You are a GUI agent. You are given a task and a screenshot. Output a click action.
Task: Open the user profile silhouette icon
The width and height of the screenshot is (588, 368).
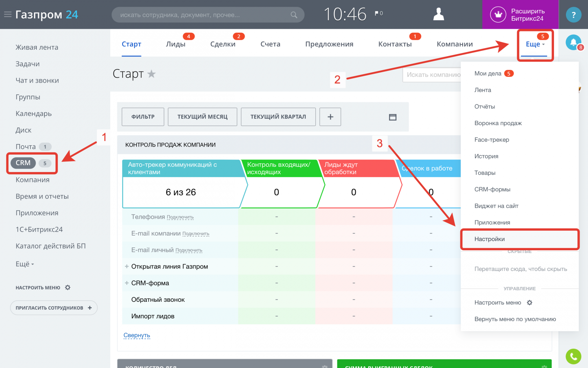439,14
